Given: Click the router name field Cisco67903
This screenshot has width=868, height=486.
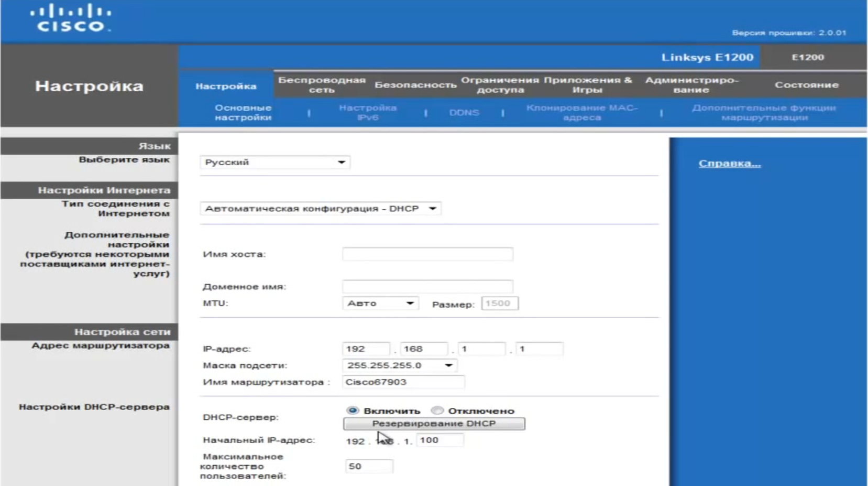Looking at the screenshot, I should coord(403,382).
